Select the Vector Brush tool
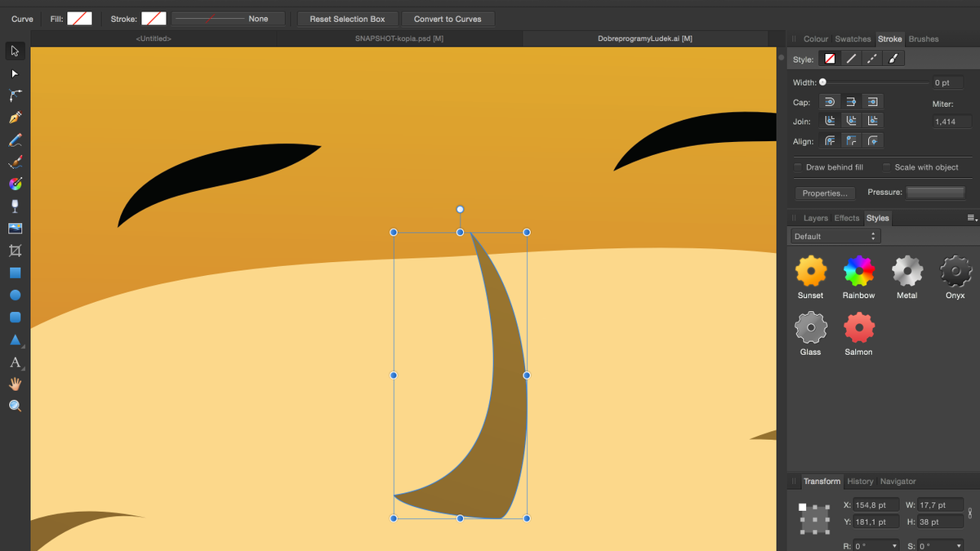This screenshot has width=980, height=551. click(15, 162)
